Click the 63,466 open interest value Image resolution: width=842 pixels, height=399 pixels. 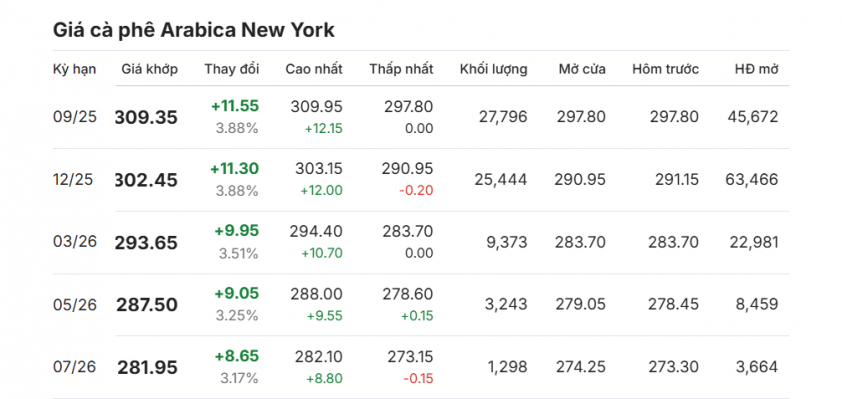(x=751, y=179)
